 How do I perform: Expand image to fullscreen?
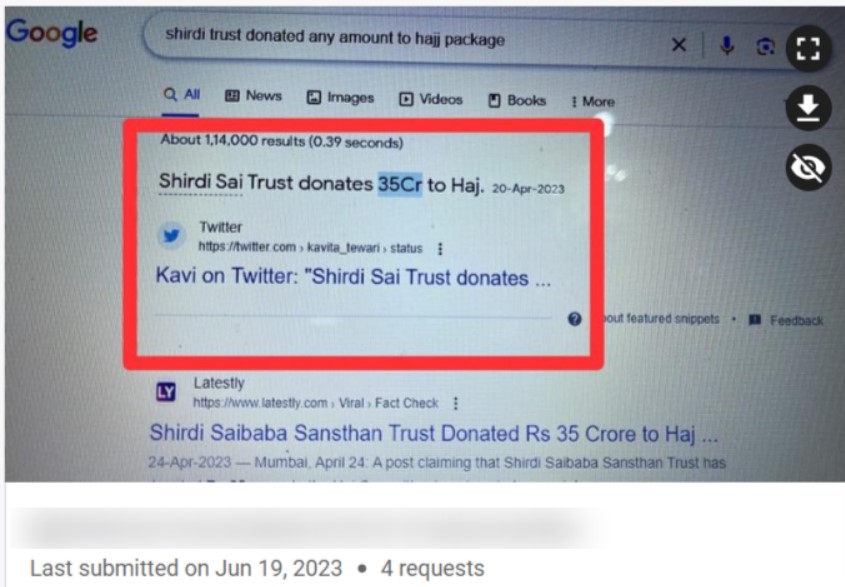(x=808, y=49)
